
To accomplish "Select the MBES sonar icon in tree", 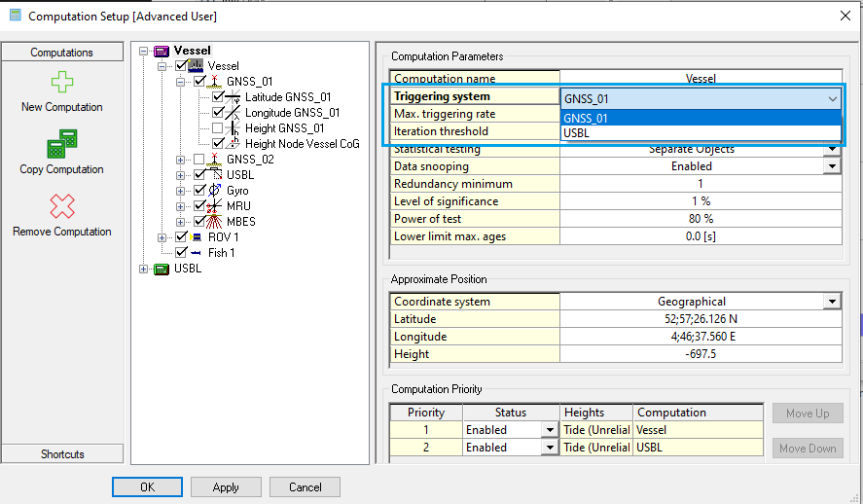I will coord(215,222).
